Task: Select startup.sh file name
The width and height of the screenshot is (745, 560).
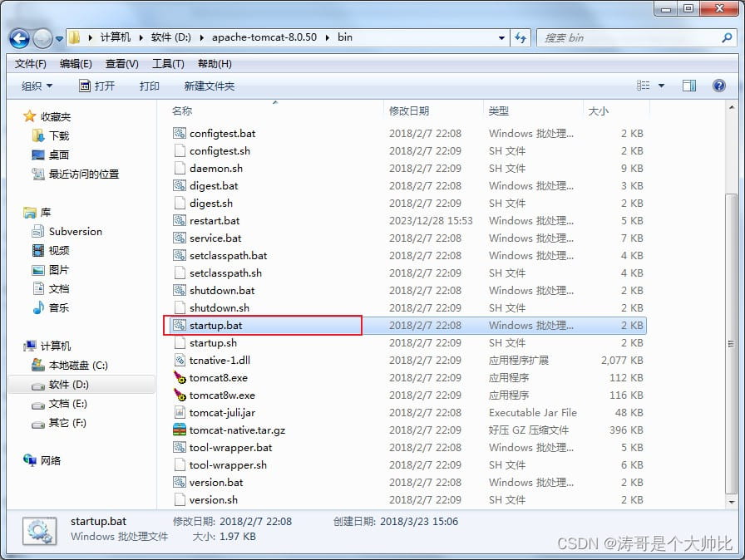Action: [213, 343]
